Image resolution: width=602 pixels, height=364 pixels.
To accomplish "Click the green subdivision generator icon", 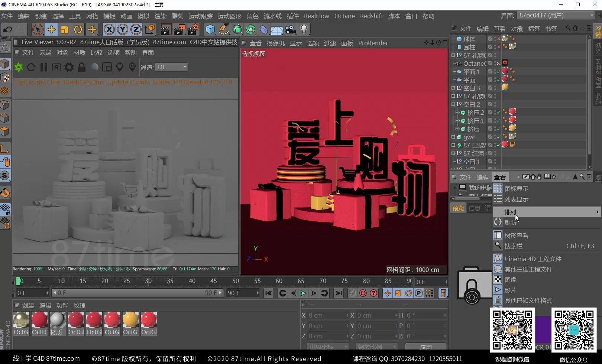I will [237, 29].
